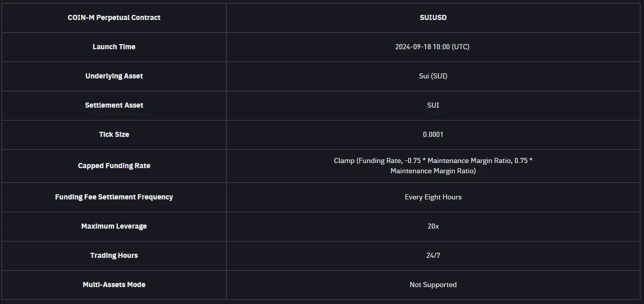Select the SUIUSD contract name
This screenshot has width=644, height=304.
(x=433, y=17)
